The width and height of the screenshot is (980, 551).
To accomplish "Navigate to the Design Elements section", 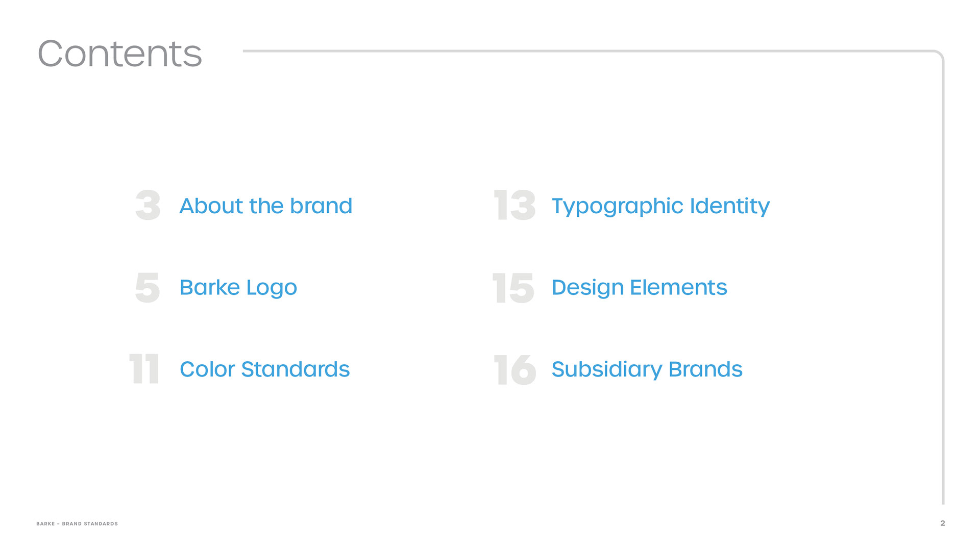I will (x=639, y=288).
